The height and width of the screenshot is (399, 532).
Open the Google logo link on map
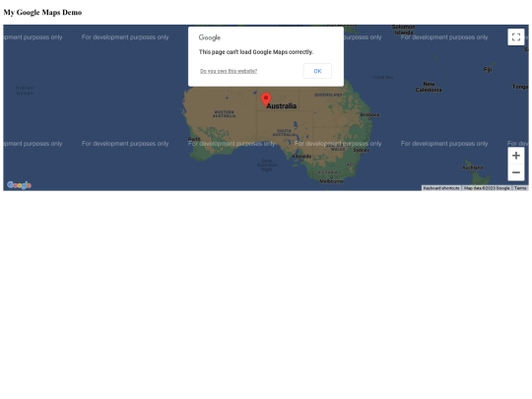pyautogui.click(x=19, y=185)
